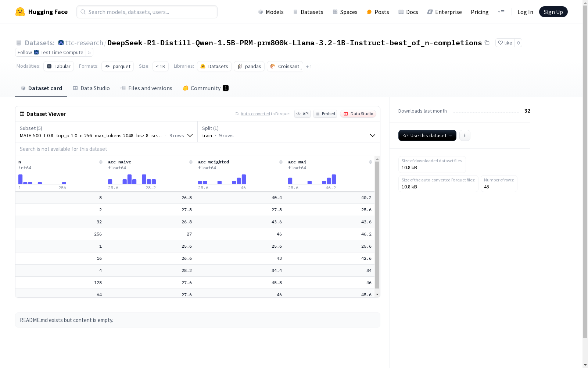This screenshot has width=588, height=368.
Task: Select the pandas library tag
Action: 249,66
